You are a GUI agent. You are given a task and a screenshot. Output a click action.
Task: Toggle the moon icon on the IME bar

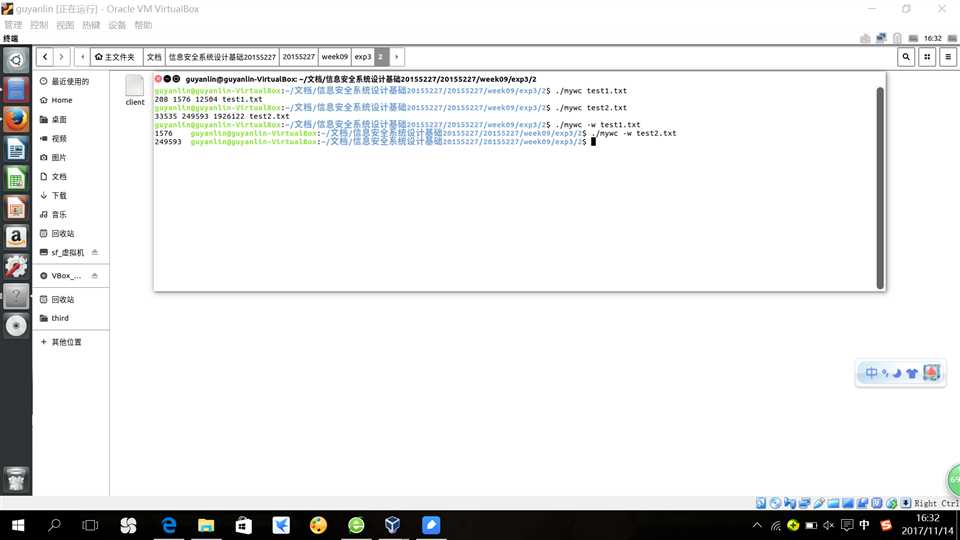897,373
